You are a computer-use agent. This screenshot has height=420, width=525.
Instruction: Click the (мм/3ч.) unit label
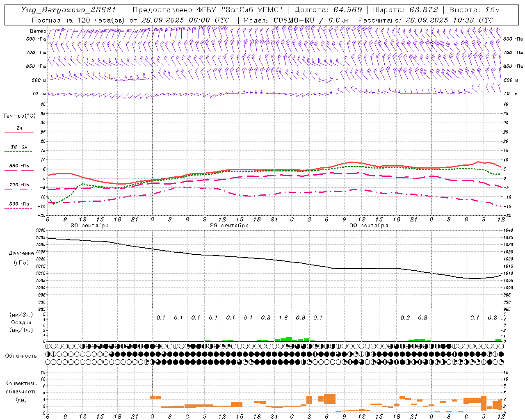coord(21,315)
